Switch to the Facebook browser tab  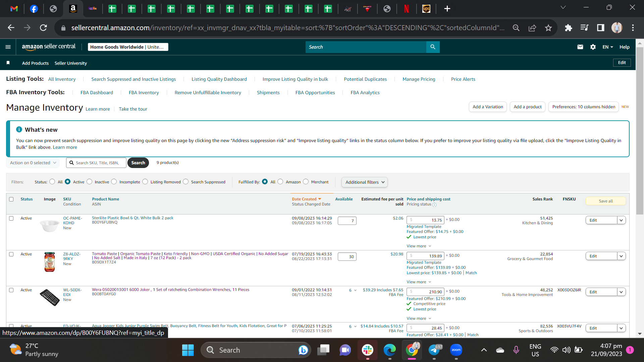[x=34, y=9]
